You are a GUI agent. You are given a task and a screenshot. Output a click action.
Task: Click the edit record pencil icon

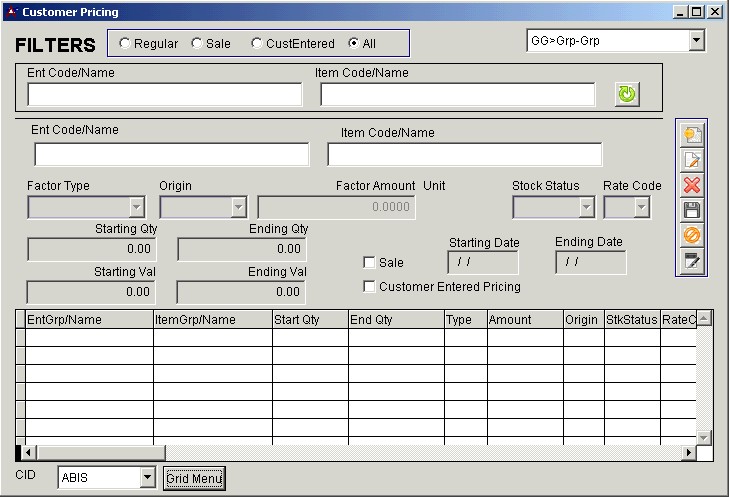[691, 160]
